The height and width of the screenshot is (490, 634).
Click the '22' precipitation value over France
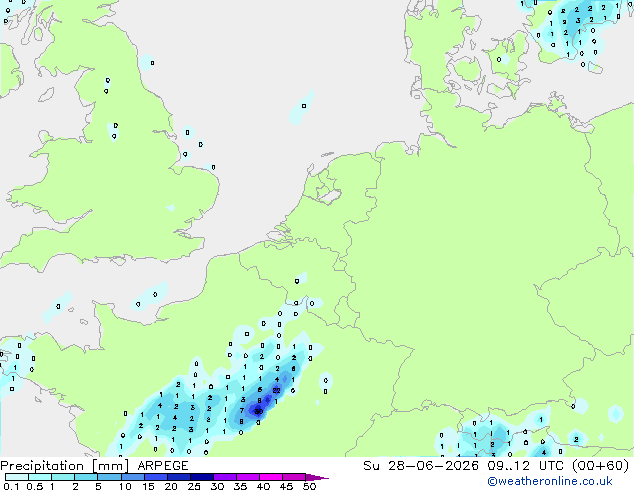(277, 391)
